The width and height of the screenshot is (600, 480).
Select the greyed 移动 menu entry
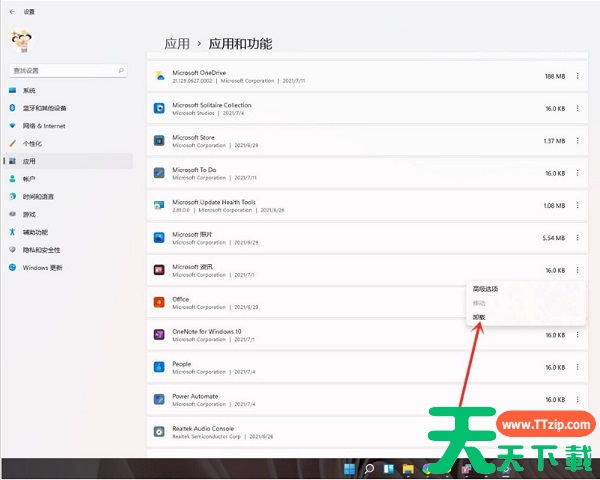[x=526, y=303]
